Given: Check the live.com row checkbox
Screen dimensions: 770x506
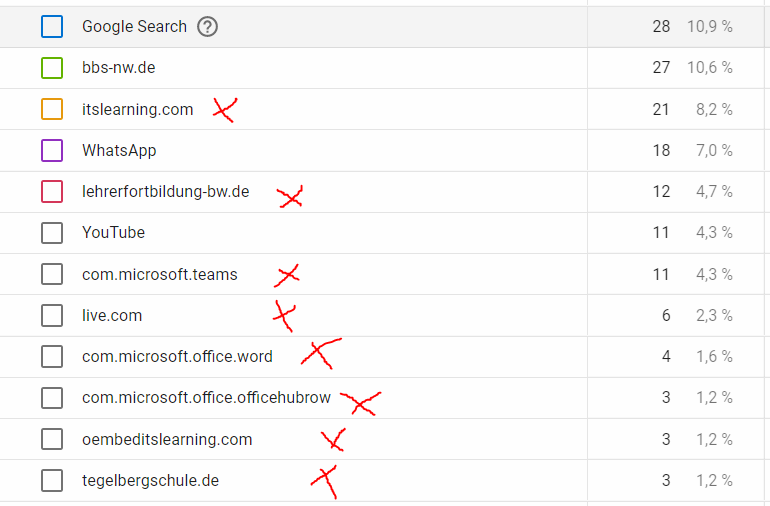Looking at the screenshot, I should click(52, 315).
